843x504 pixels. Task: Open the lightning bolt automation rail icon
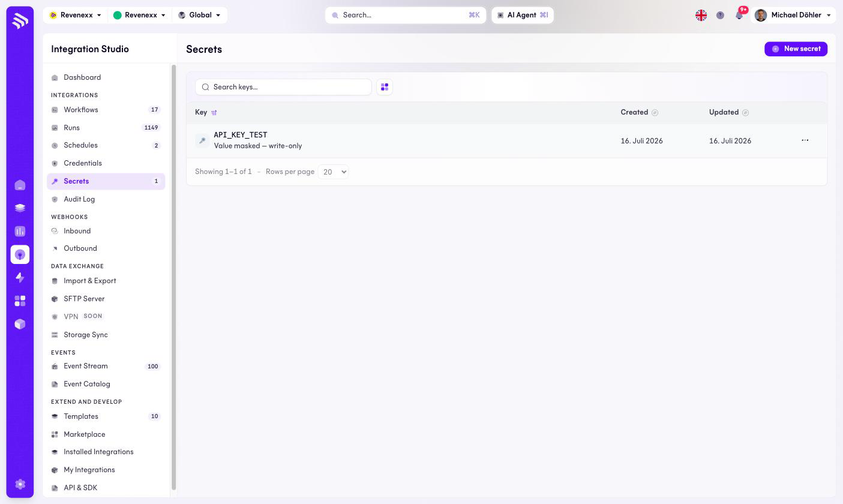(20, 277)
